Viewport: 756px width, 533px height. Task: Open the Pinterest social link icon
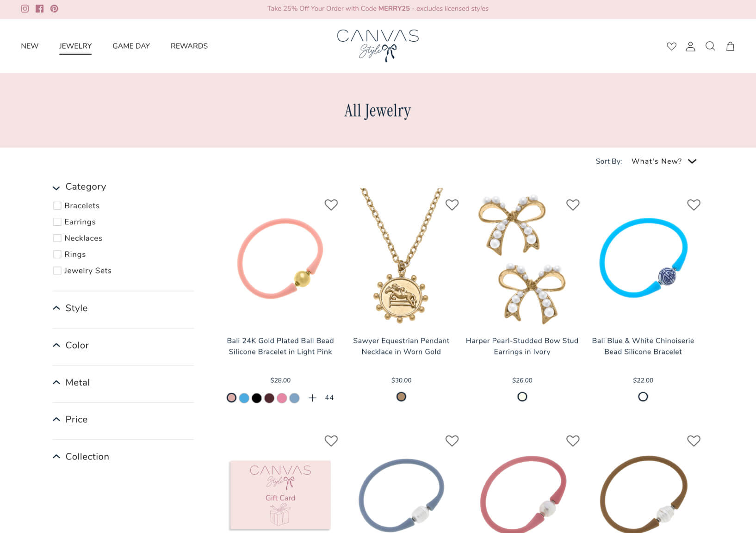tap(54, 8)
